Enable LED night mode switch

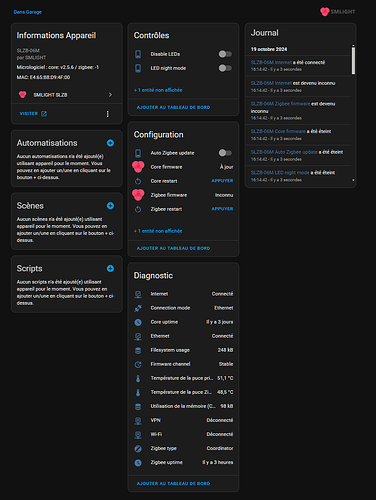(225, 68)
